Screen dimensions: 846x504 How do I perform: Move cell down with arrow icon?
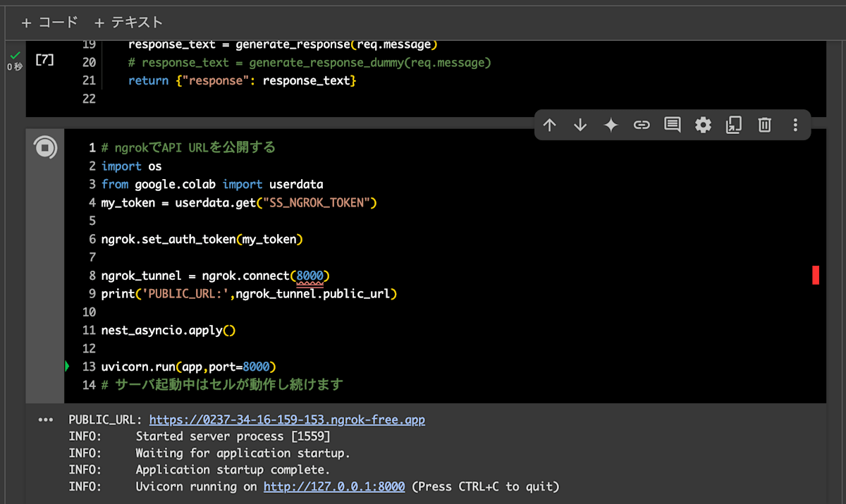click(x=580, y=125)
